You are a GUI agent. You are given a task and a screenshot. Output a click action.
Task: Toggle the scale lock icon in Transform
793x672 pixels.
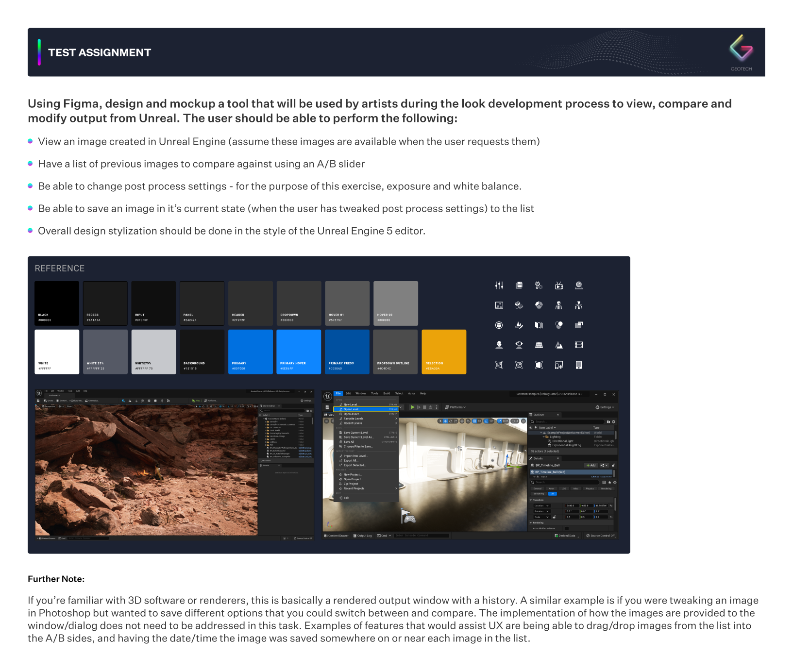point(554,517)
